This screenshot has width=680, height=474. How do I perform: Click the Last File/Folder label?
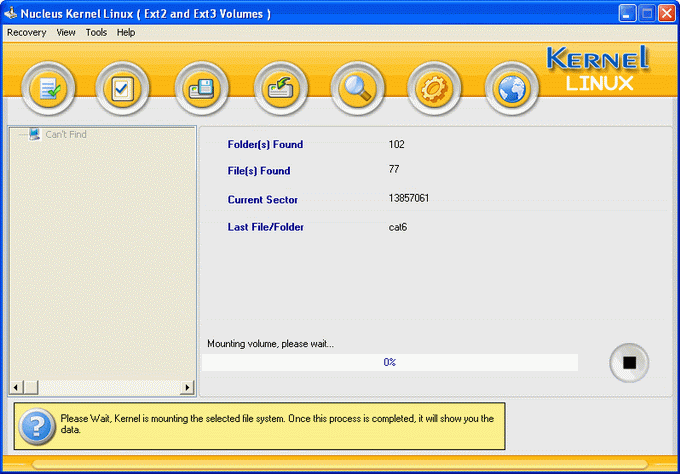[x=265, y=227]
